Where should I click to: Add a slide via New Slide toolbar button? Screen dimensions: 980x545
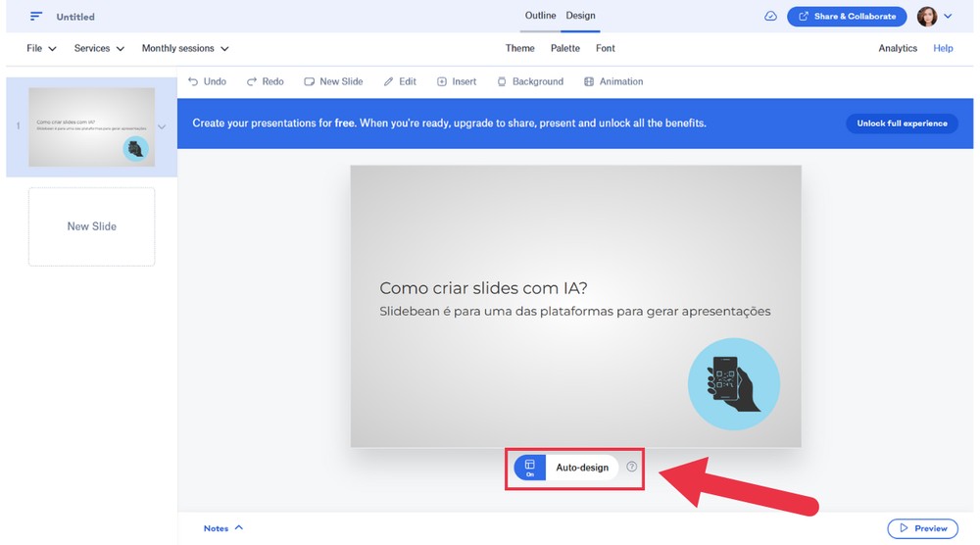[x=333, y=81]
